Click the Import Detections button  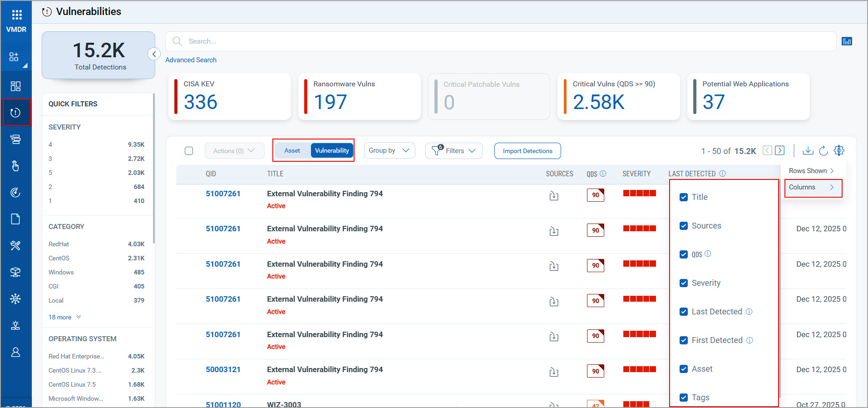pyautogui.click(x=527, y=151)
